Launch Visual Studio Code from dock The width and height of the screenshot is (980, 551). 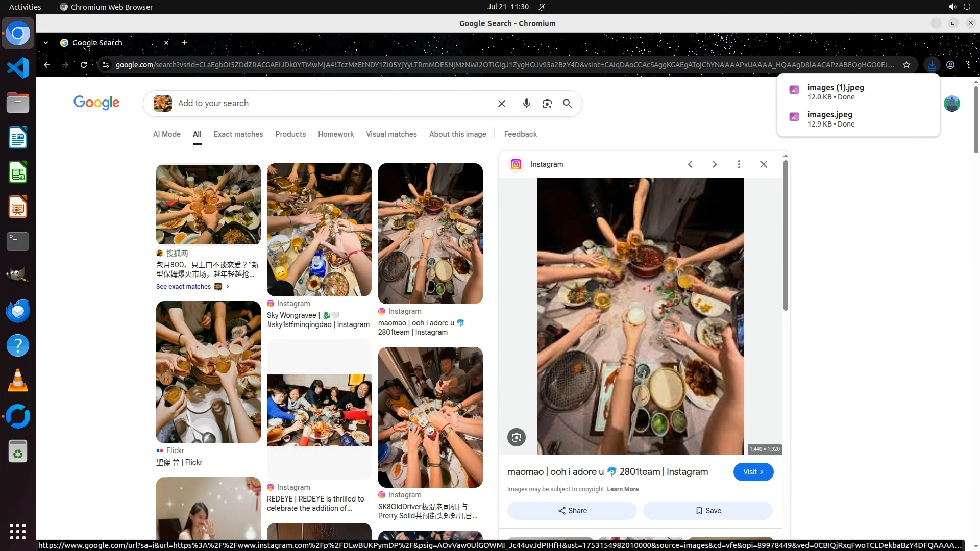click(x=18, y=68)
